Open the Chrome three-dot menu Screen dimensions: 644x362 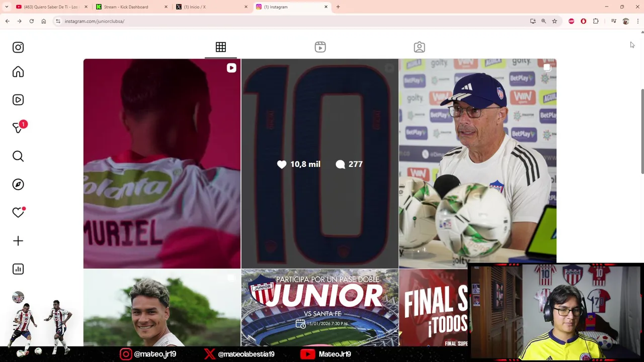point(638,21)
